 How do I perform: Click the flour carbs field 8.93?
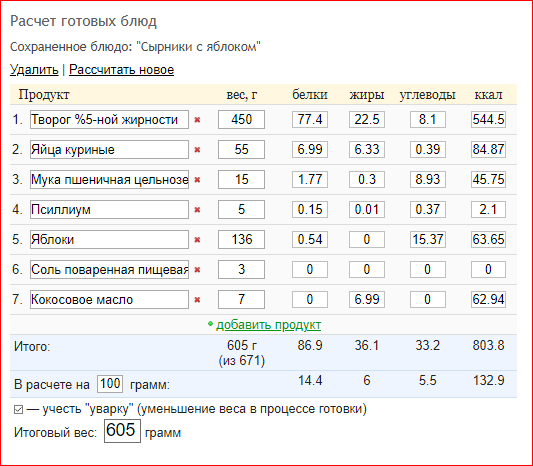428,179
